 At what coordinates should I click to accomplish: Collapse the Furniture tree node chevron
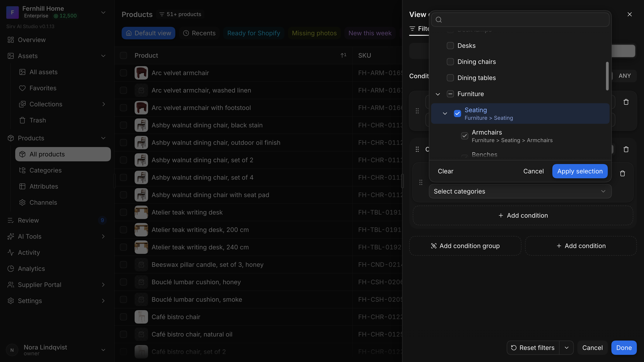coord(438,94)
